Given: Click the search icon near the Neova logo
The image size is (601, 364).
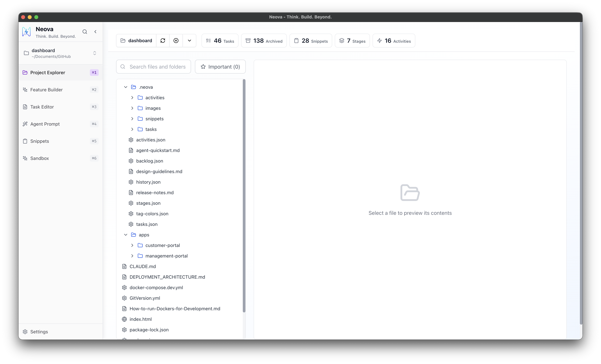Looking at the screenshot, I should pos(85,31).
